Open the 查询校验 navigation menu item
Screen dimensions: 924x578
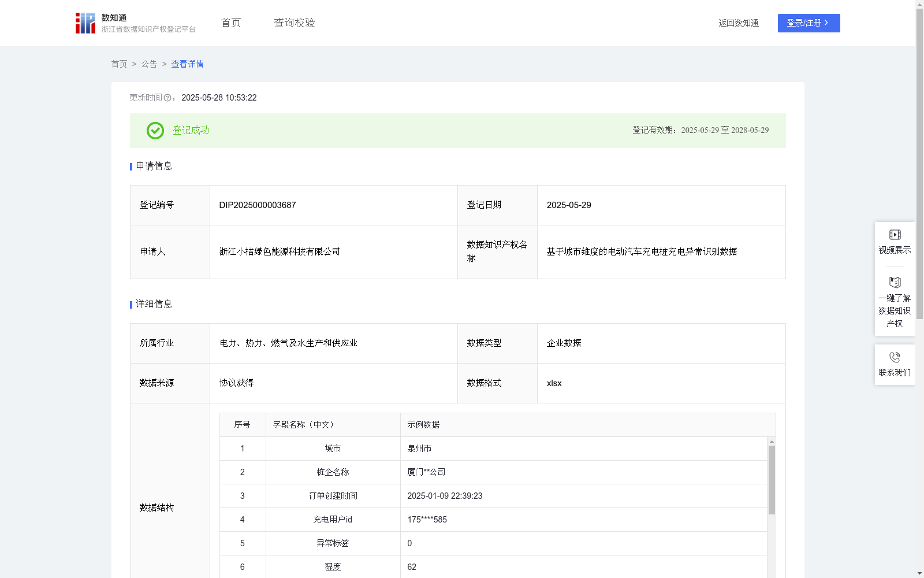pos(294,23)
